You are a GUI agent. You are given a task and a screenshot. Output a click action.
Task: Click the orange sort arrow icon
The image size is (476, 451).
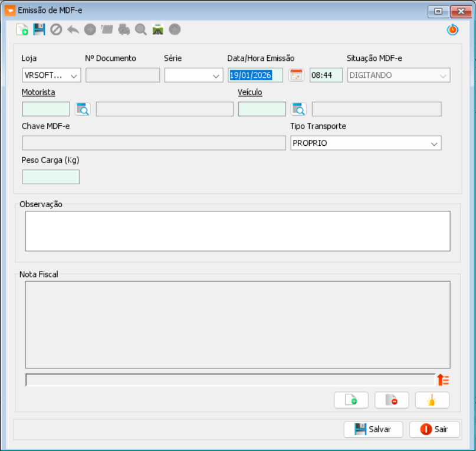coord(443,380)
